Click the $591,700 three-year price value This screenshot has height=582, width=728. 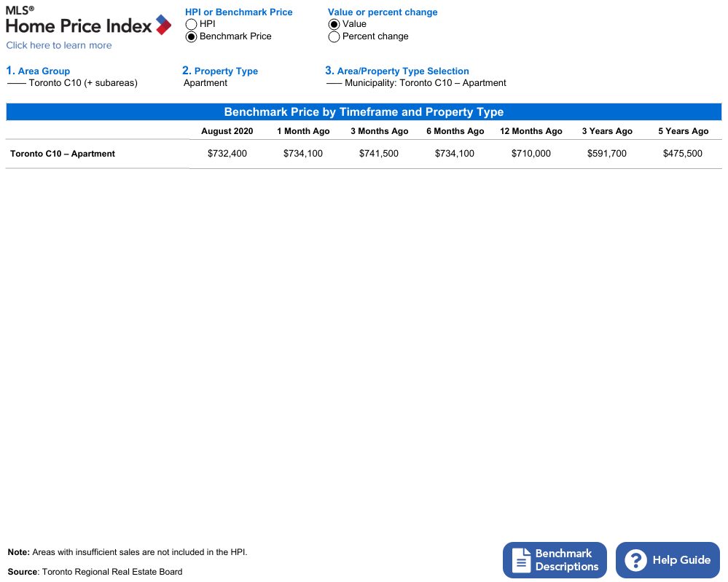pos(607,154)
